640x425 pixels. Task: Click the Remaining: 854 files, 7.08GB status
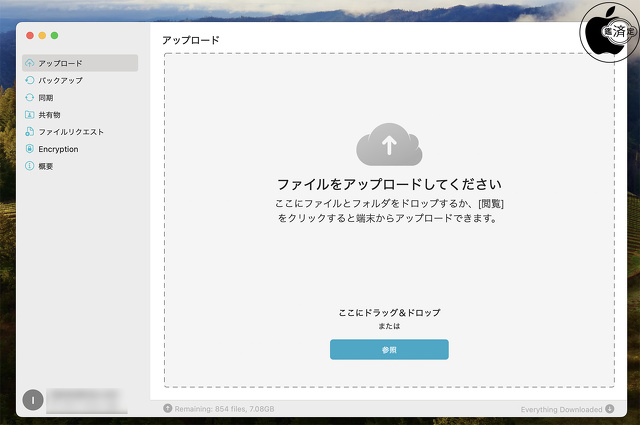(224, 409)
